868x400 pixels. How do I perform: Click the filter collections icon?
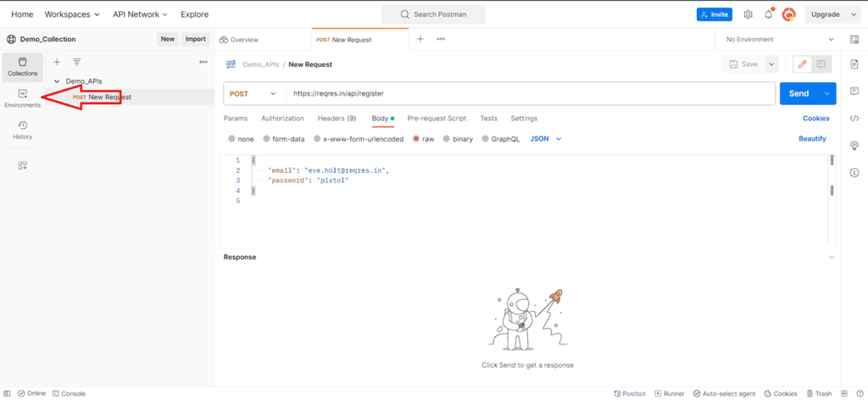point(77,62)
